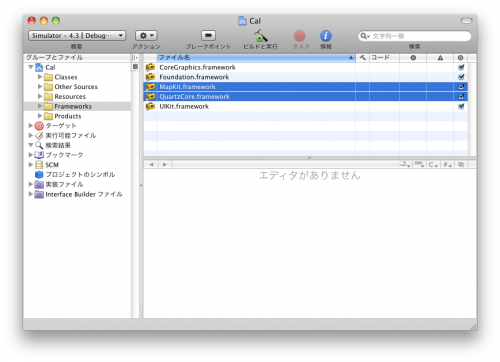Screen dimensions: 500x362
Task: Select the Products folder
Action: tap(49, 116)
